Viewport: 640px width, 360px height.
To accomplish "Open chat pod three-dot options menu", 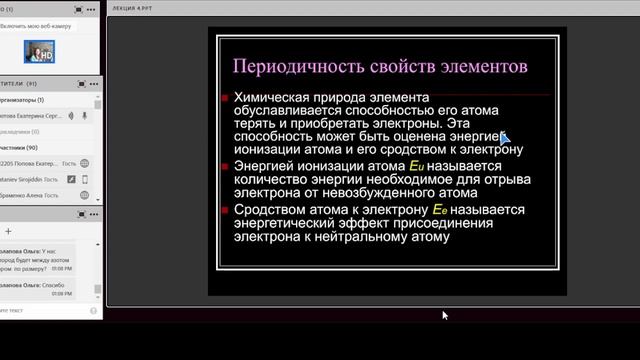I will tap(94, 214).
